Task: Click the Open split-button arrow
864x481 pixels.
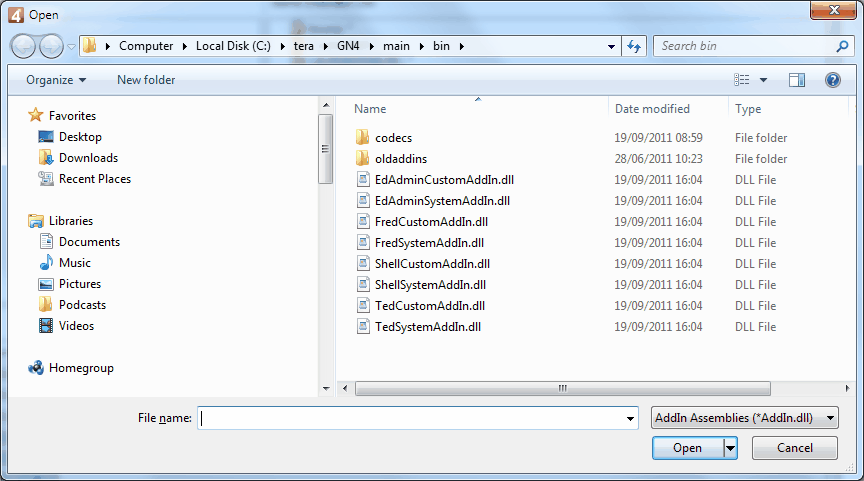Action: tap(731, 448)
